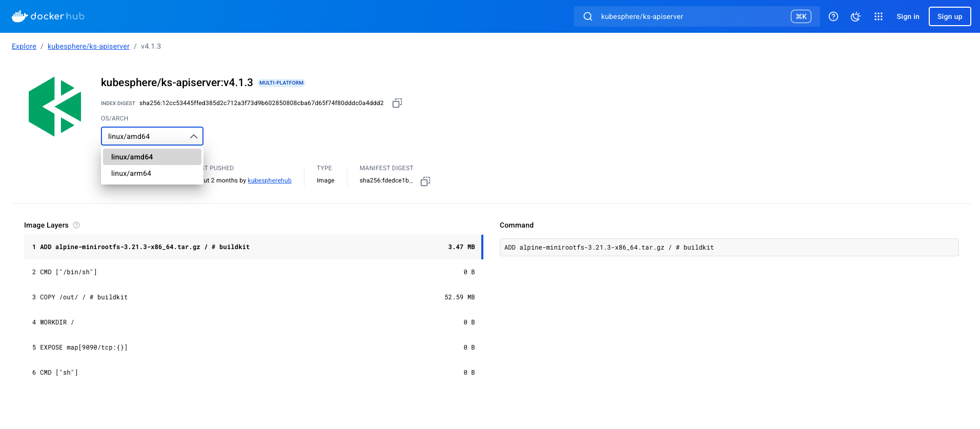Click the Image type value
980x429 pixels.
pyautogui.click(x=325, y=180)
